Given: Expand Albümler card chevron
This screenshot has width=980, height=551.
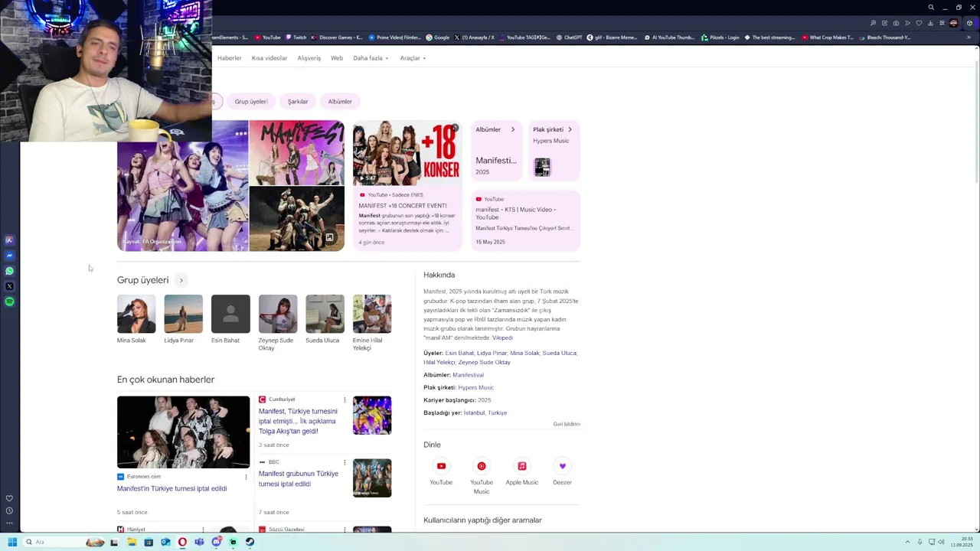Looking at the screenshot, I should pos(513,129).
